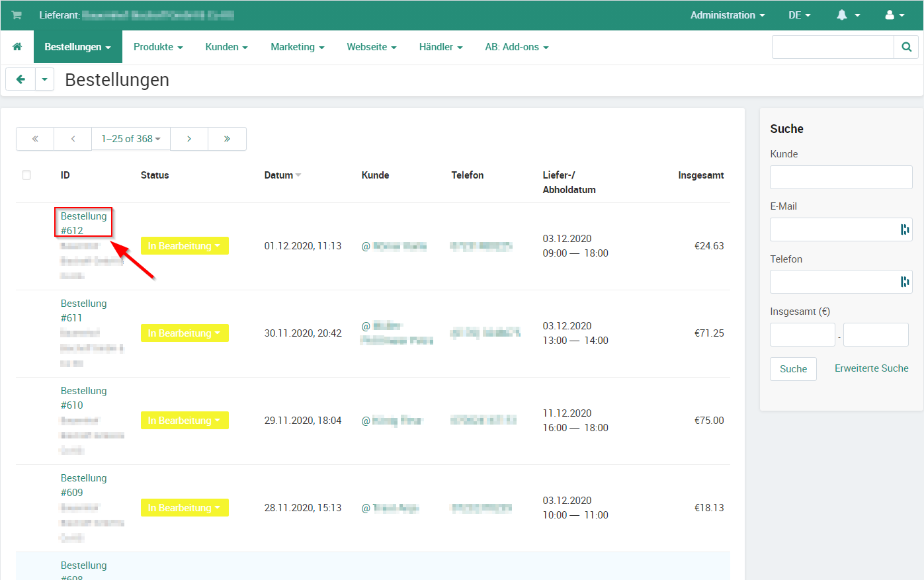Click the Suche button in search panel
Viewport: 924px width, 580px height.
pos(793,369)
